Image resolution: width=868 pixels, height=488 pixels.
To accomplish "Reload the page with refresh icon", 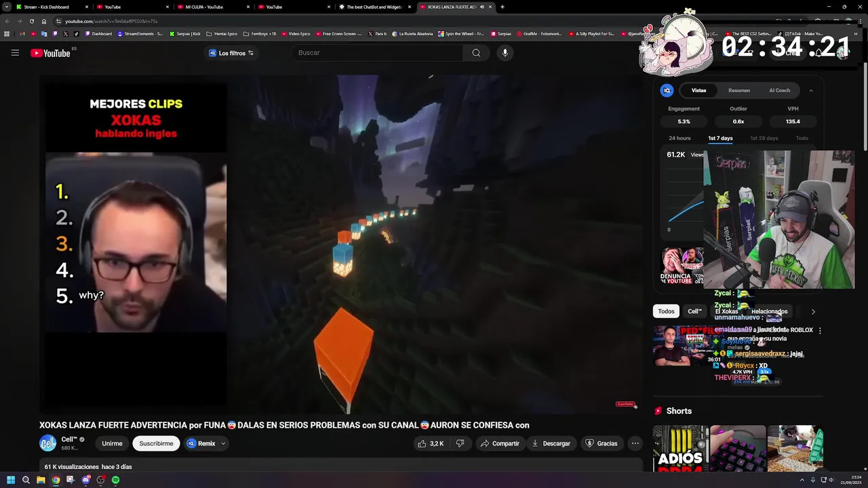I will (x=31, y=21).
